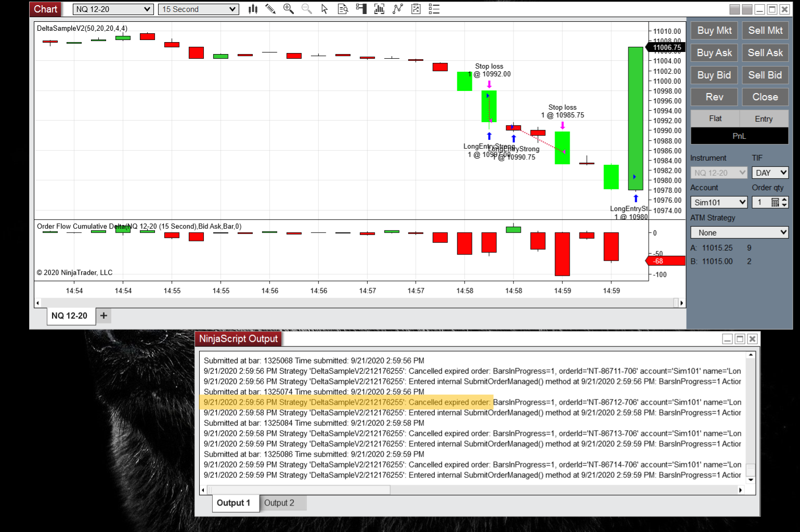Click the Sell Mkt button
The width and height of the screenshot is (800, 532).
[x=765, y=31]
